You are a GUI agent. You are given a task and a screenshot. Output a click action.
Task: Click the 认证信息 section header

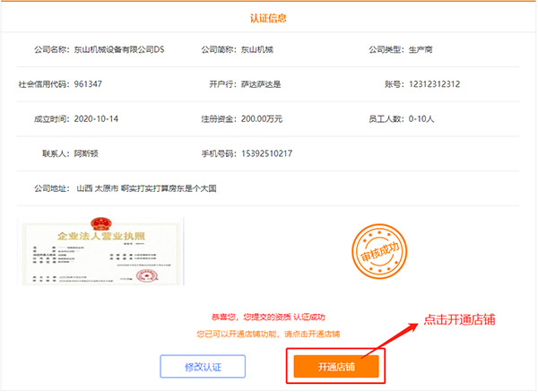point(269,18)
